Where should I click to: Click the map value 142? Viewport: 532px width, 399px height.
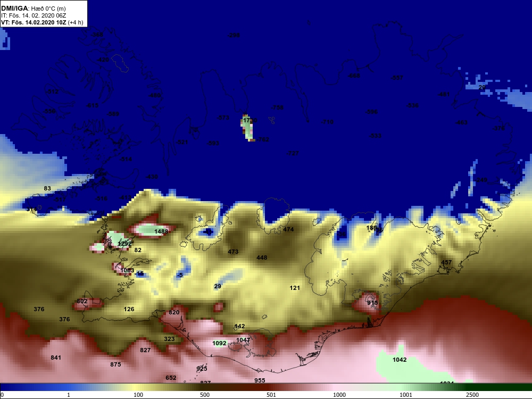tap(239, 326)
